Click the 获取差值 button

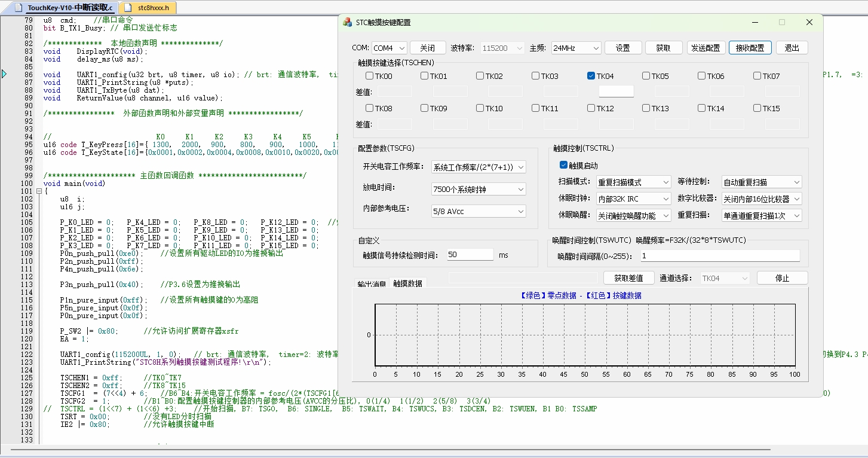pyautogui.click(x=628, y=278)
